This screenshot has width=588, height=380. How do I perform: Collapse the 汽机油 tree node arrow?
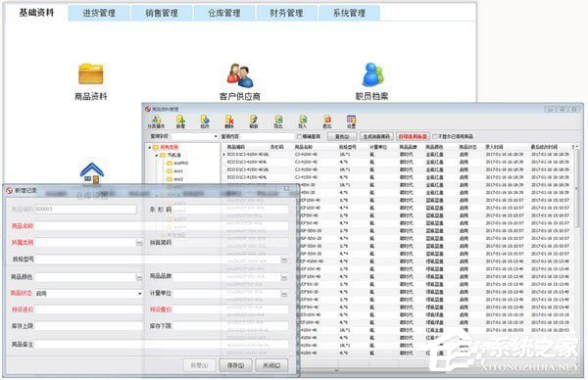157,155
